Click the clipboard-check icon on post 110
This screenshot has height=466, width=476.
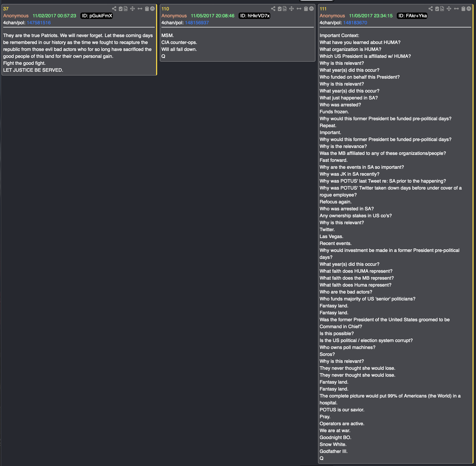tap(280, 9)
